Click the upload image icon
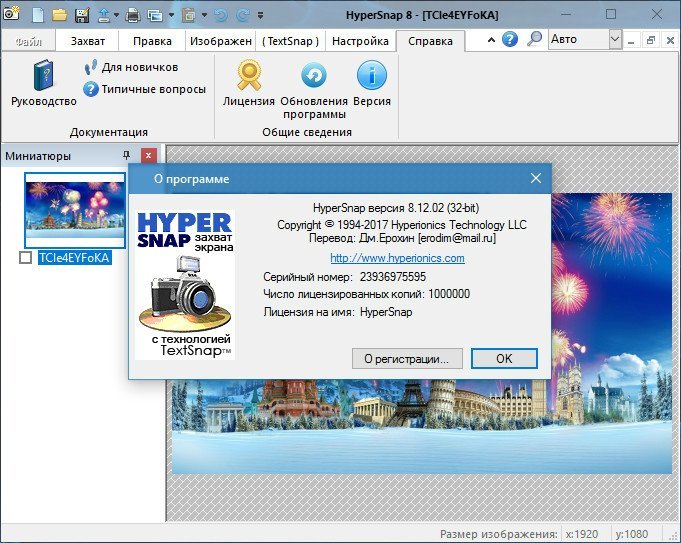The image size is (681, 543). [x=104, y=15]
